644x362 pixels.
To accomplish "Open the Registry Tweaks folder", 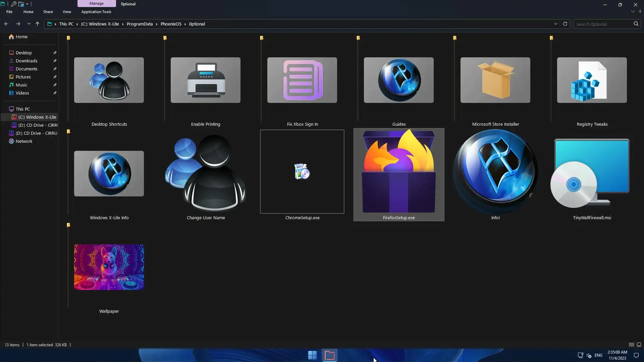I will tap(592, 80).
